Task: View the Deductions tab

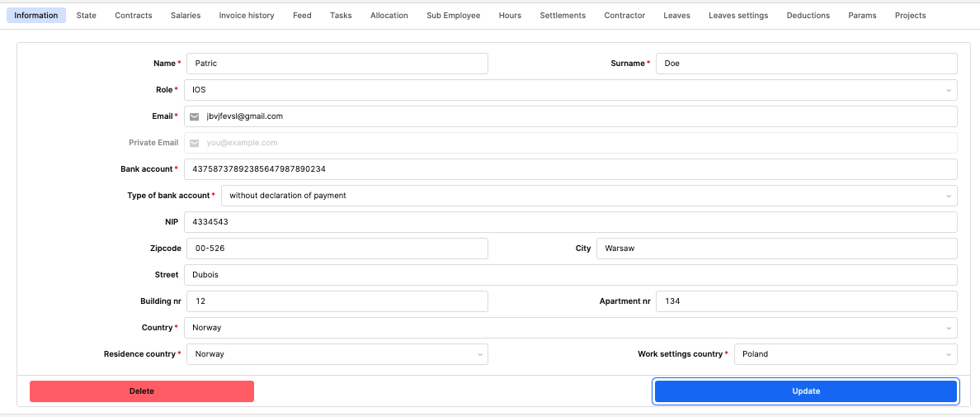Action: 808,16
